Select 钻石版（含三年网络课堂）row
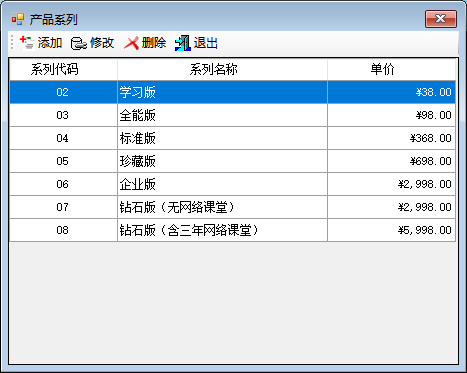467x373 pixels. tap(232, 230)
